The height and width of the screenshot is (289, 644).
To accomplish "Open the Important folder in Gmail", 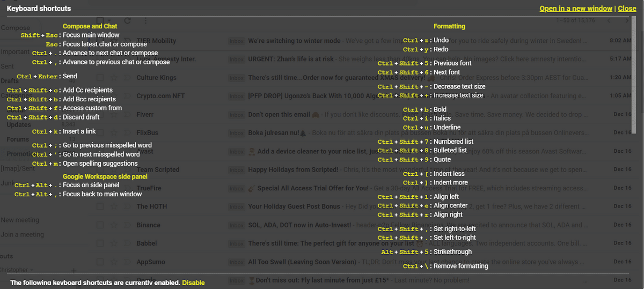I will [x=15, y=52].
